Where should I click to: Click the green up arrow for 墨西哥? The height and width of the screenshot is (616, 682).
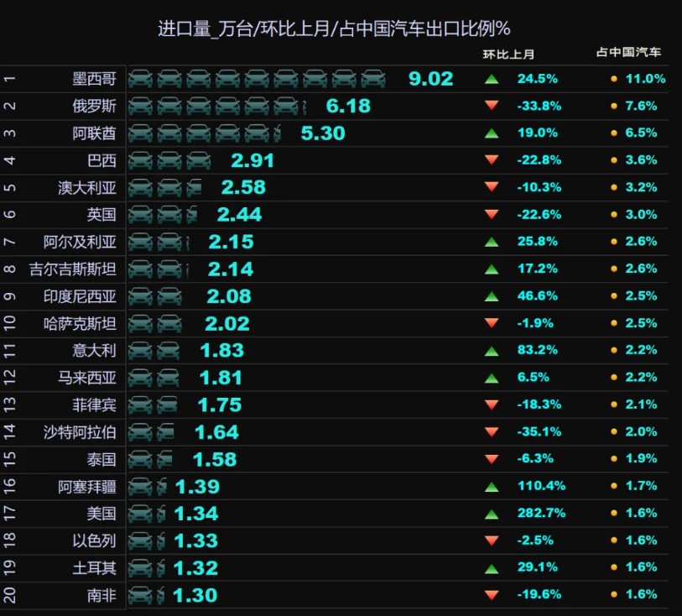pyautogui.click(x=492, y=79)
